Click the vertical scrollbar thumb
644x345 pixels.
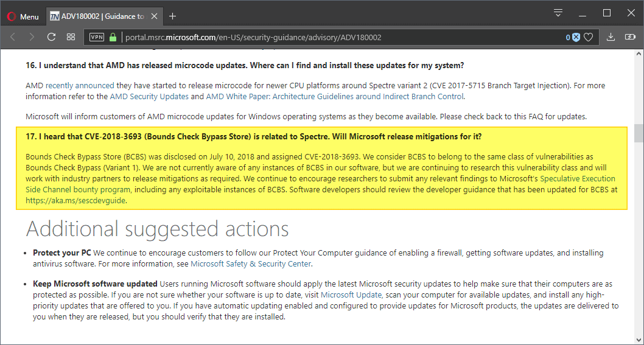click(639, 133)
